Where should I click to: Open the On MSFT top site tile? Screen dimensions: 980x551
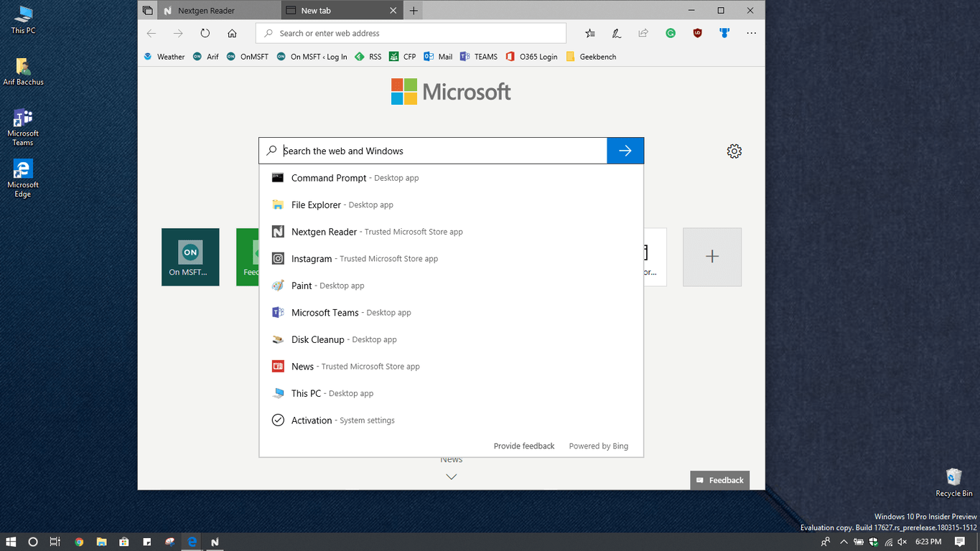(x=190, y=257)
